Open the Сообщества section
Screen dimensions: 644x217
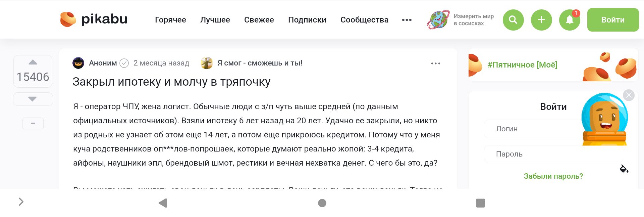click(364, 20)
